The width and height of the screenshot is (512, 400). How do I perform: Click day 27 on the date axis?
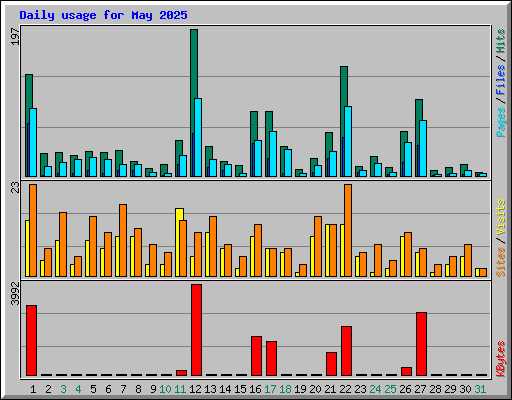point(420,389)
